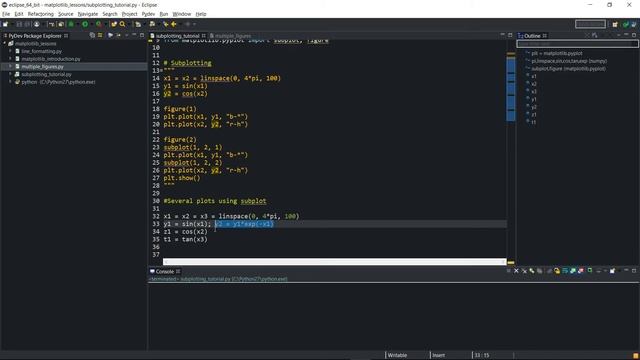This screenshot has height=360, width=640.
Task: Click the Quick Access input field
Action: point(590,24)
